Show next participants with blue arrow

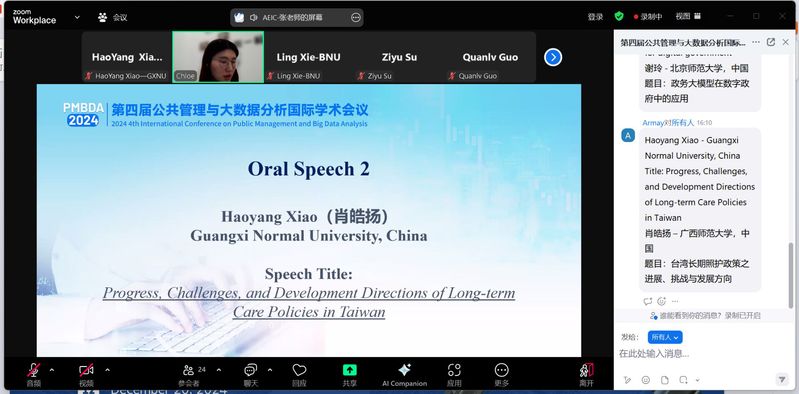tap(553, 58)
